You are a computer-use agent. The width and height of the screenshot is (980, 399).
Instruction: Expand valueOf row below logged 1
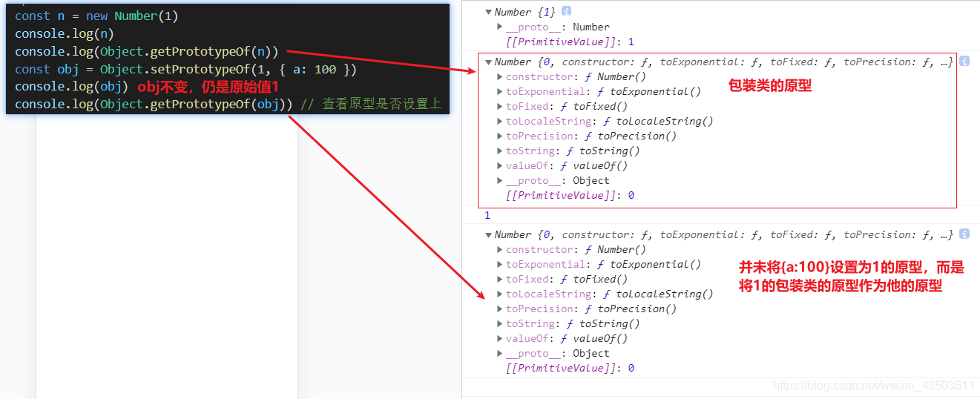coord(500,338)
